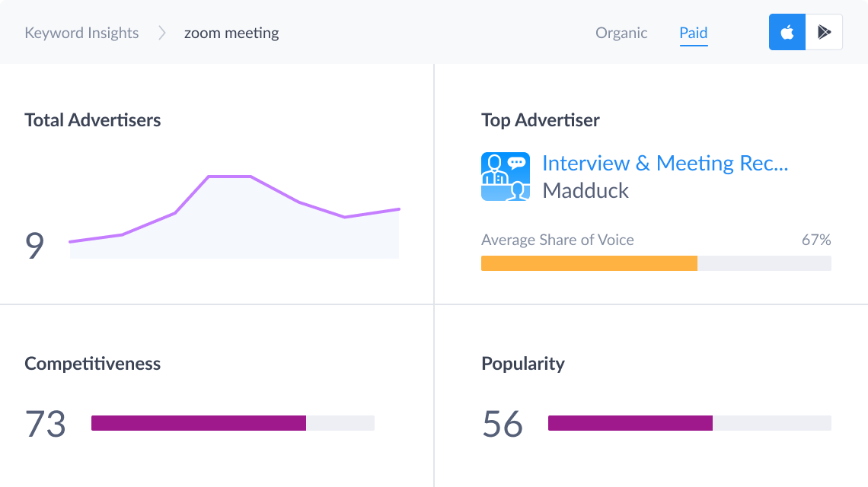
Task: Click the 67% share of voice value
Action: point(816,240)
